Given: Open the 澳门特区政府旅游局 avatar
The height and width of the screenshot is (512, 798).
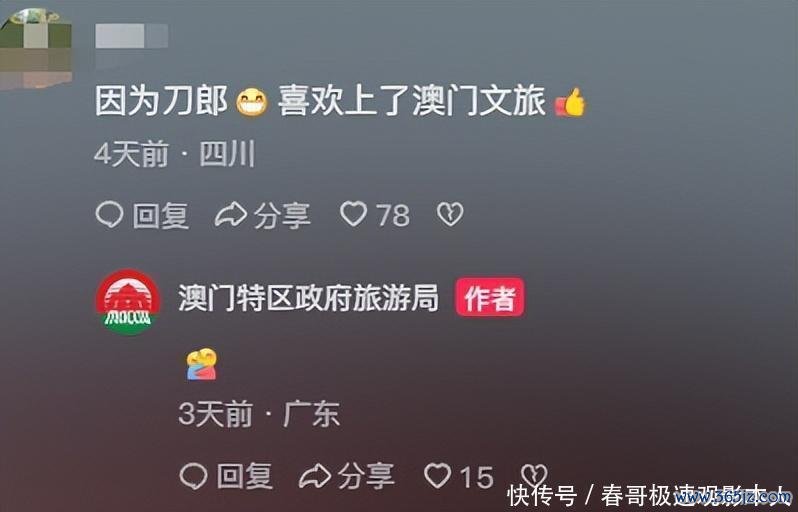Looking at the screenshot, I should [x=128, y=302].
